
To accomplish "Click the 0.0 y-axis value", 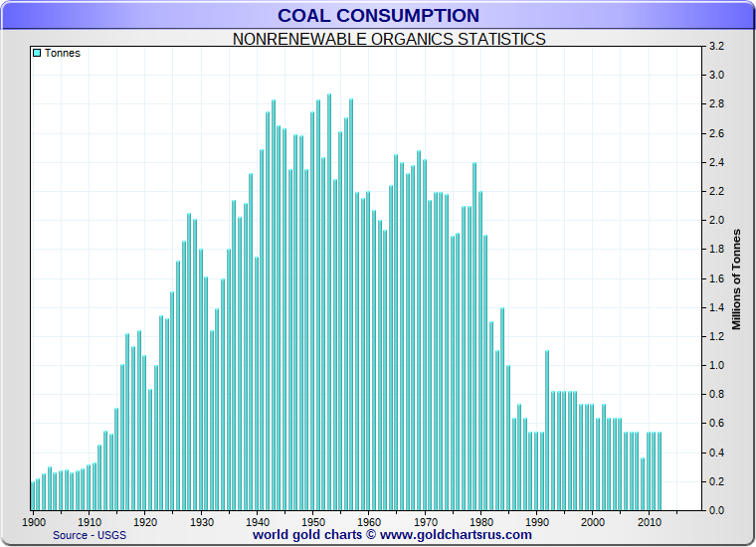I will 716,510.
